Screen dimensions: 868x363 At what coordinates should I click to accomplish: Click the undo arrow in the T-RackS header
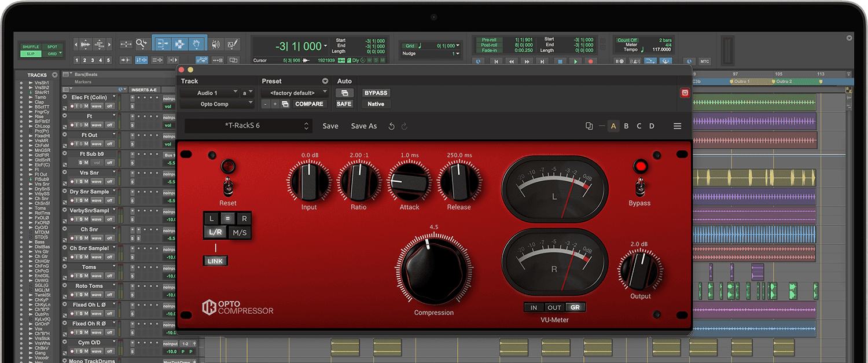392,126
